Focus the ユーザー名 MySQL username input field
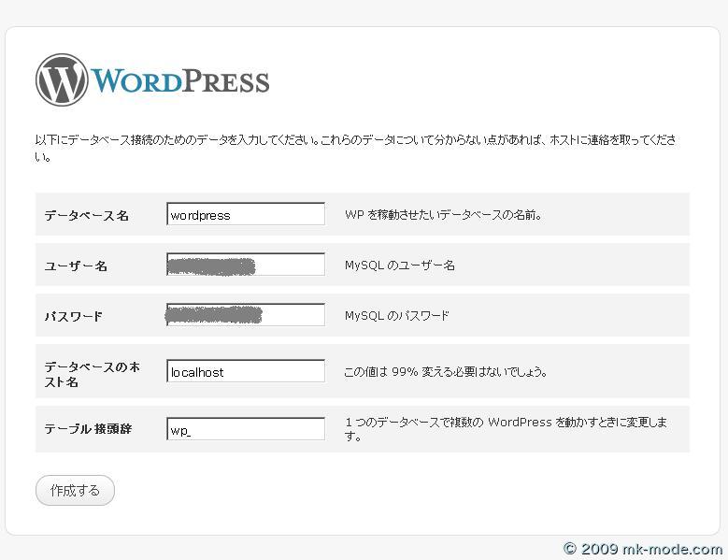Image resolution: width=728 pixels, height=560 pixels. (x=245, y=266)
